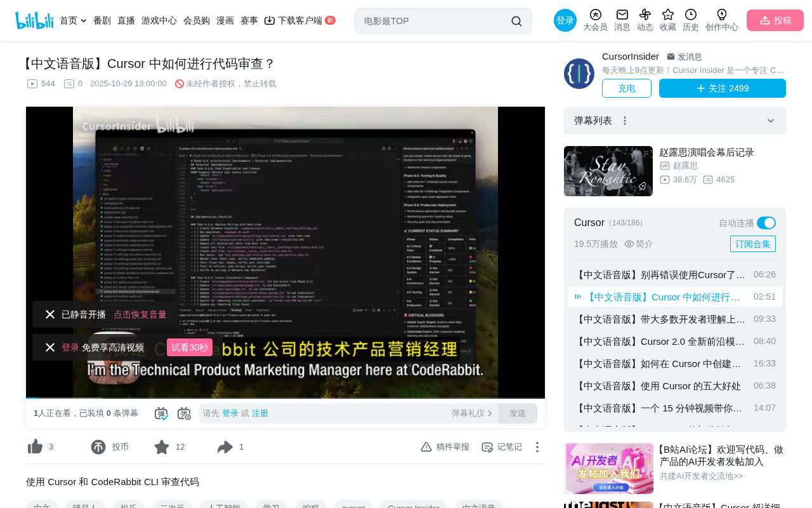
Task: Open the danmaku list options dots
Action: (625, 121)
